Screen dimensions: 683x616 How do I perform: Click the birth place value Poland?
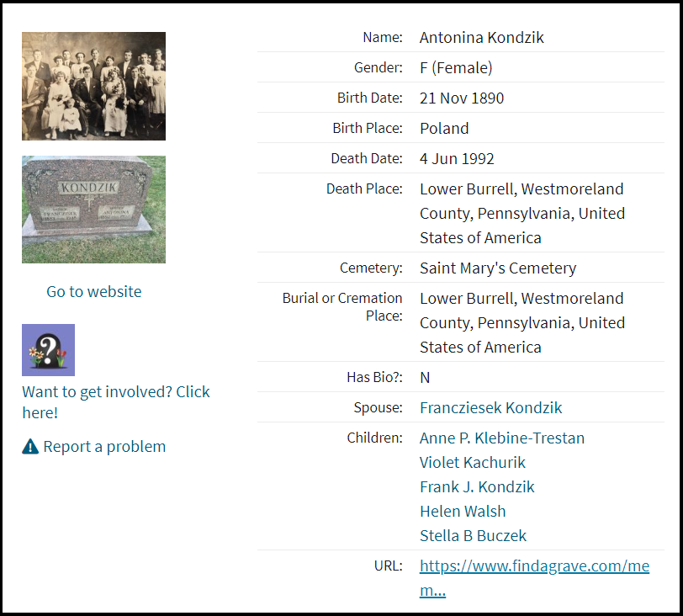tap(444, 129)
